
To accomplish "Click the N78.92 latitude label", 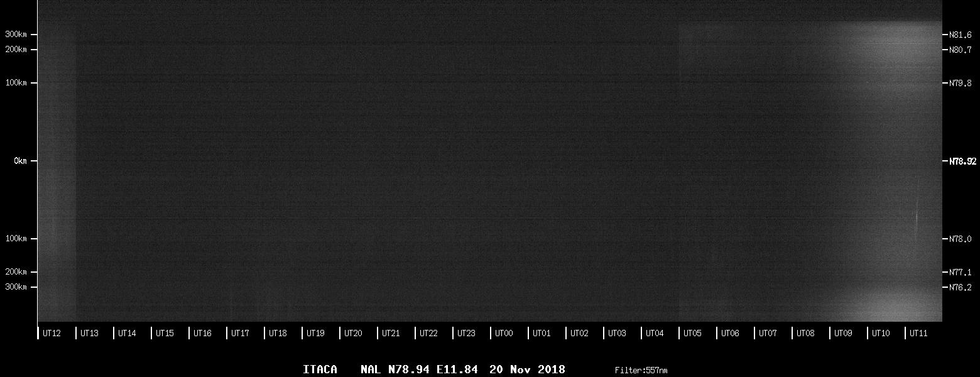I will [962, 161].
